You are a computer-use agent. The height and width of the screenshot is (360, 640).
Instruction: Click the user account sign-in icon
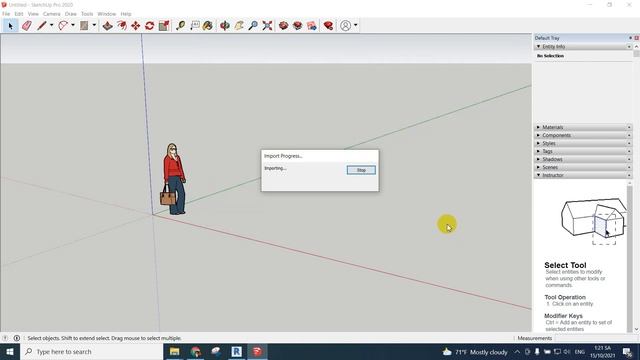[345, 26]
